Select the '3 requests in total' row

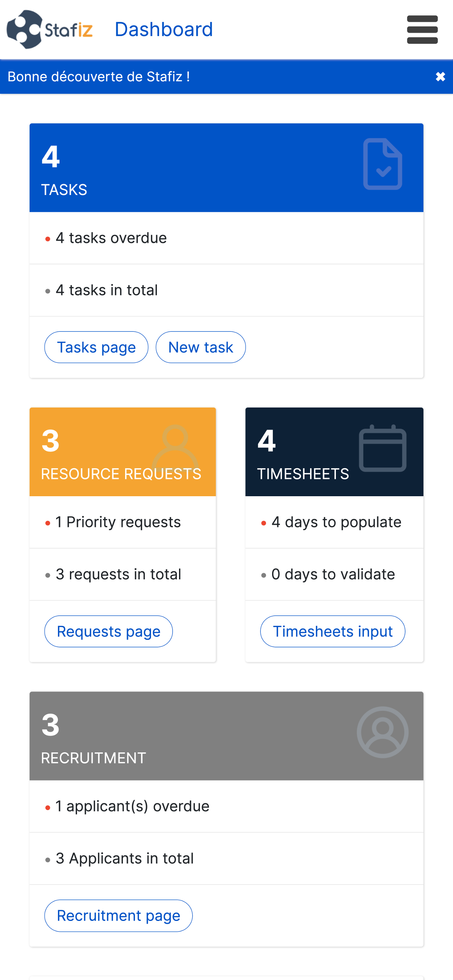click(x=123, y=575)
